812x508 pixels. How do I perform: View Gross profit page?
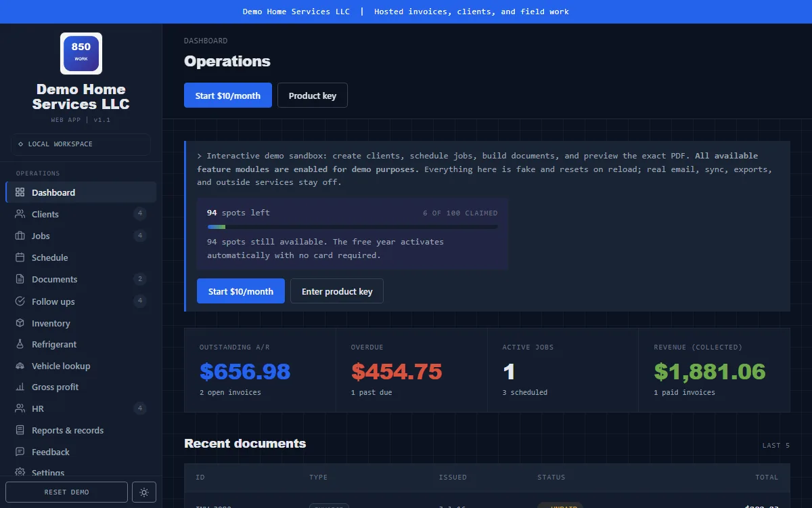coord(81,387)
